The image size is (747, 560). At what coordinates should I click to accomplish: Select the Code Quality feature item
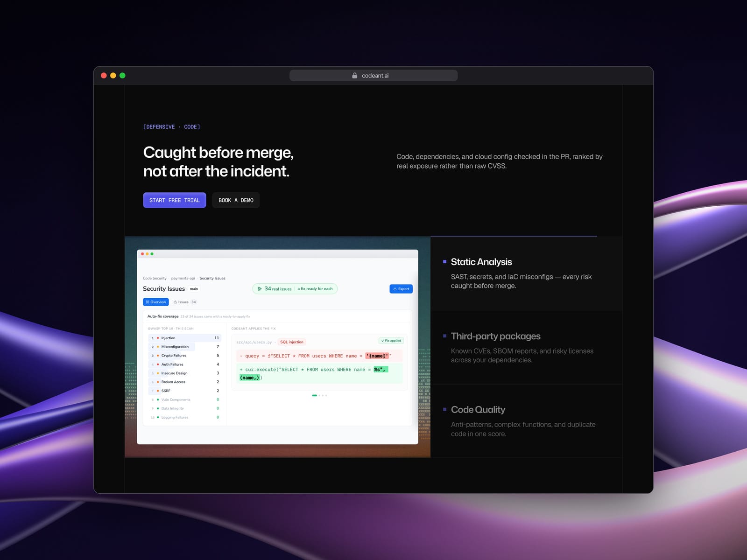click(x=526, y=421)
